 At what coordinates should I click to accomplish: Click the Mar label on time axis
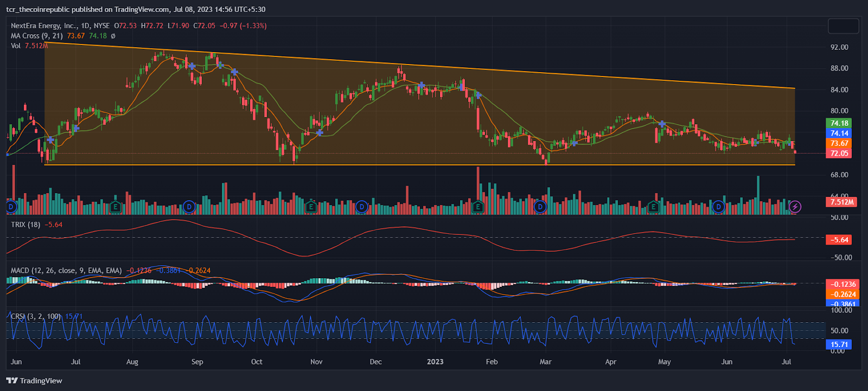[x=545, y=362]
